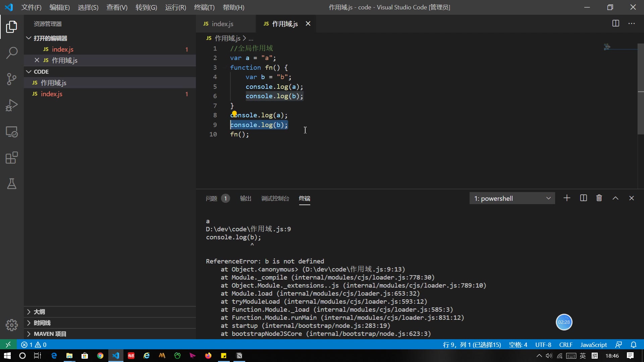
Task: Open the 终端(T) menu
Action: (204, 7)
